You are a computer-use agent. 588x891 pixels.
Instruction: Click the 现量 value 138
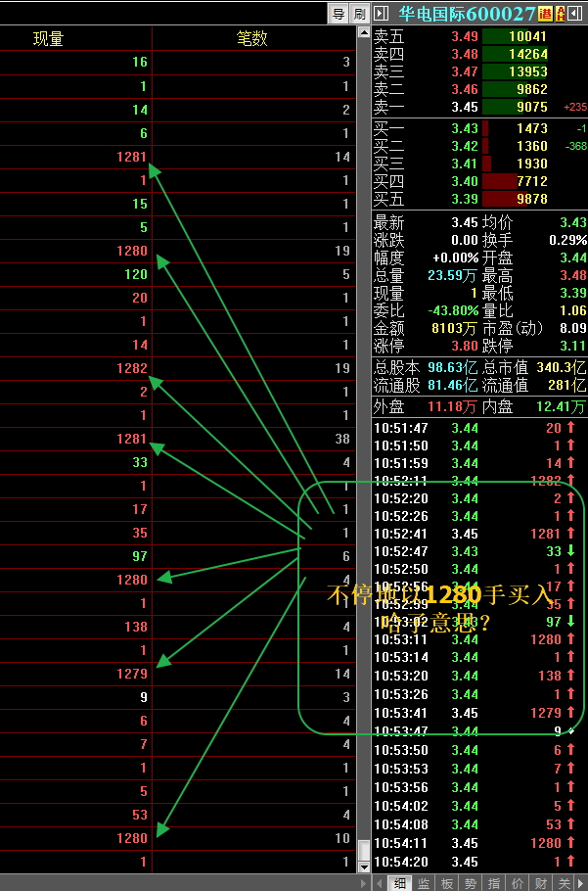coord(136,627)
